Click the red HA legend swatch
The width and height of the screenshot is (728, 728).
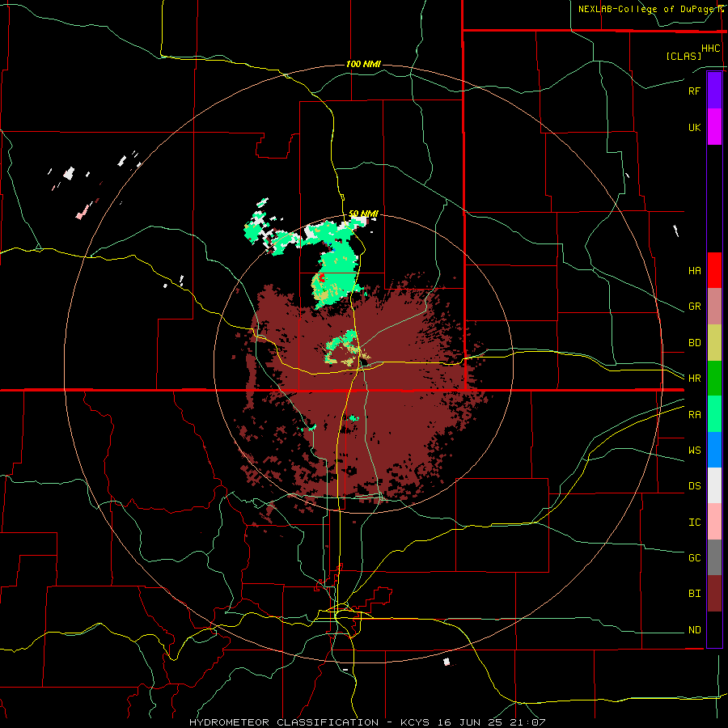click(x=714, y=270)
